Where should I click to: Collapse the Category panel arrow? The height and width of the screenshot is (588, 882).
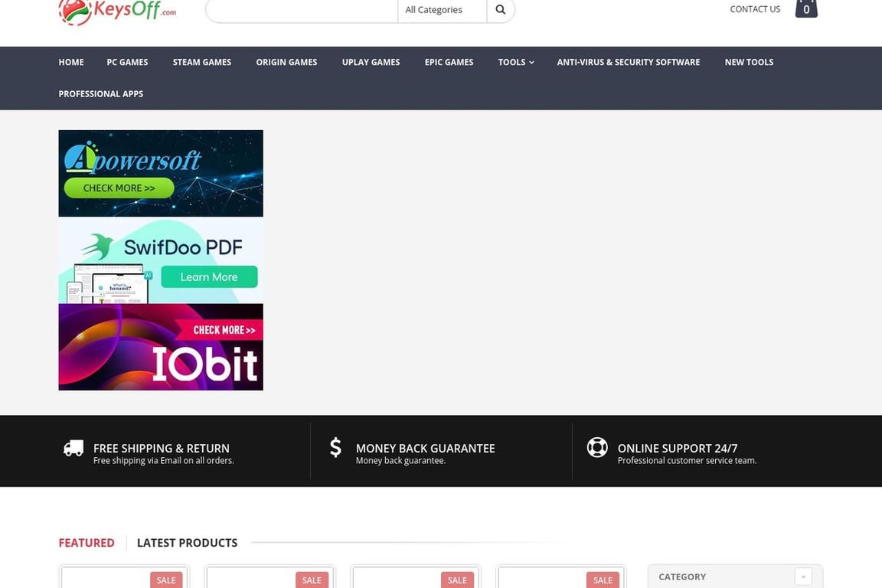803,577
